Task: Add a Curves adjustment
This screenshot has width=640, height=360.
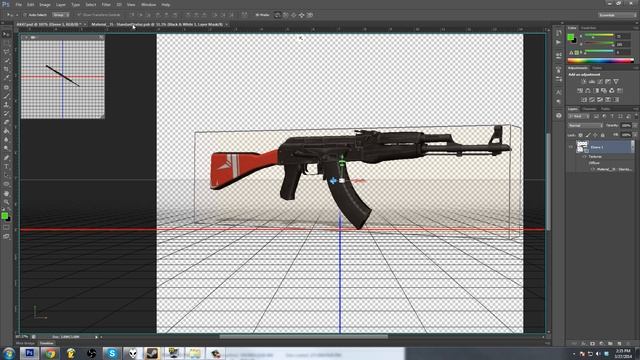Action: click(600, 82)
